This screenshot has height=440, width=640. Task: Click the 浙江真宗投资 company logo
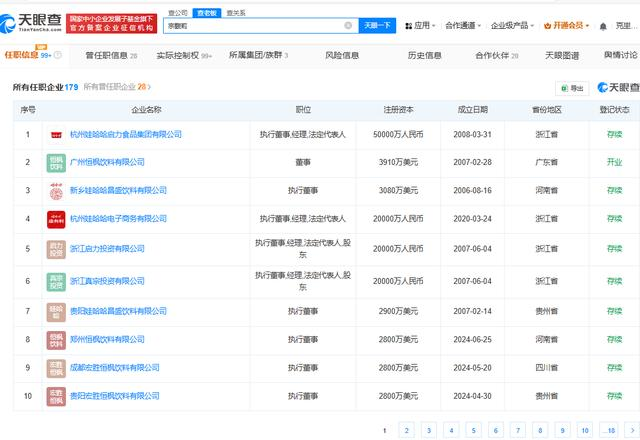(56, 282)
